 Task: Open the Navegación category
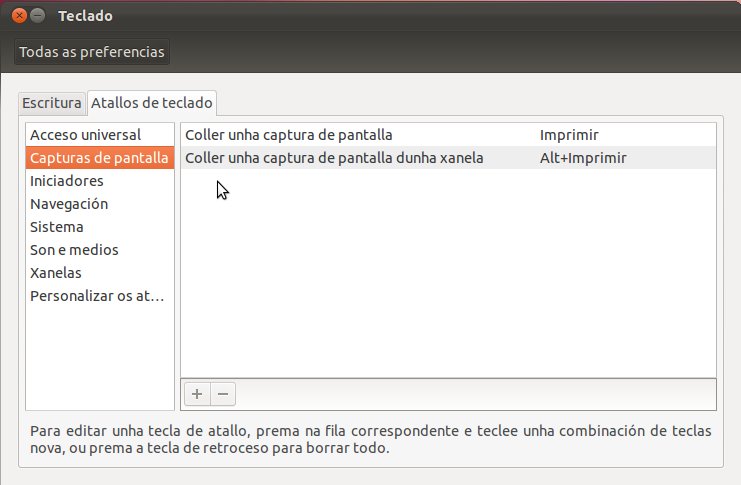coord(100,204)
